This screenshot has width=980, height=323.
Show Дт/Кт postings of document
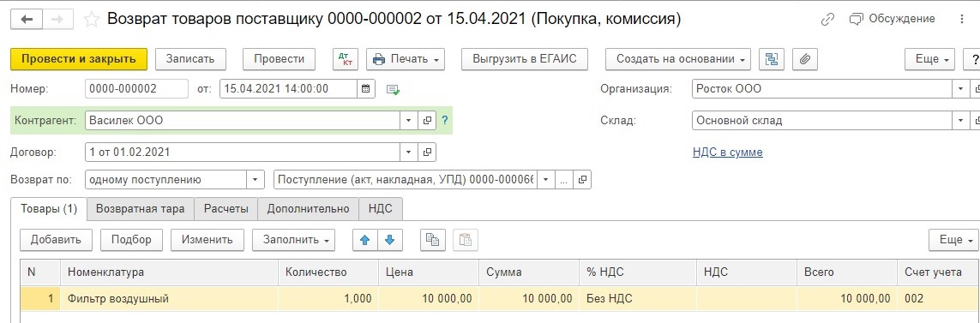(345, 59)
